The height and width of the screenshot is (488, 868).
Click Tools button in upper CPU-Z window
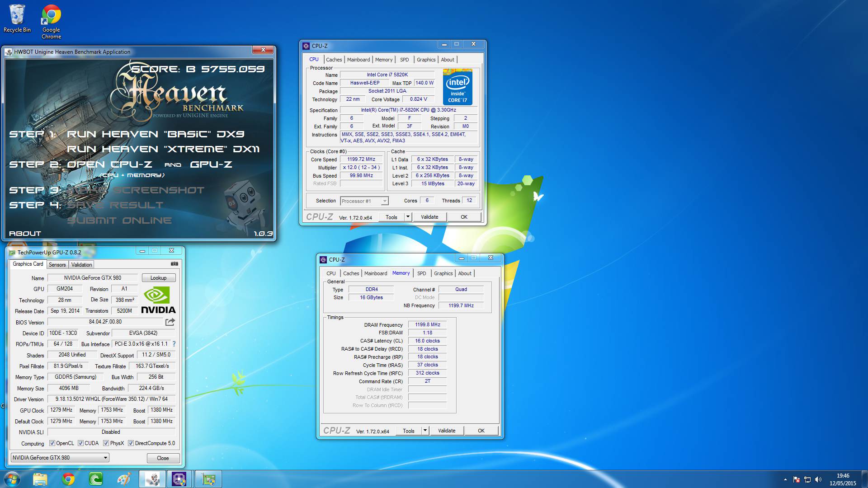pyautogui.click(x=392, y=217)
